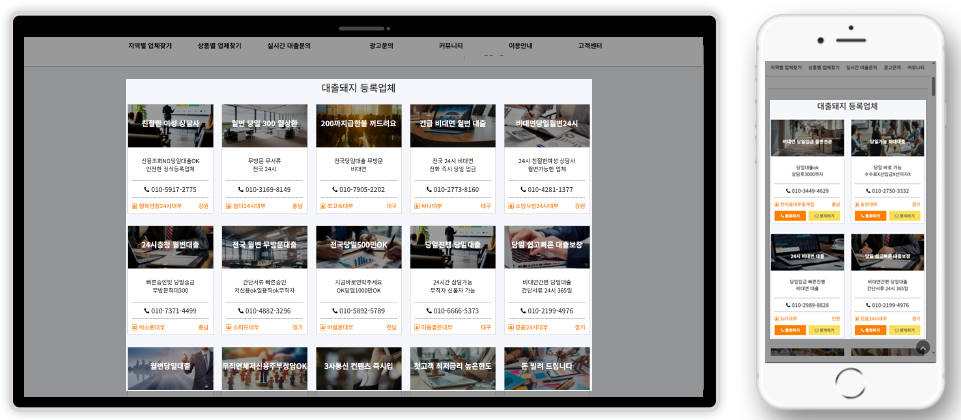The image size is (961, 420).
Task: Click the orange company icon below 010-2773-8160
Action: tap(415, 206)
